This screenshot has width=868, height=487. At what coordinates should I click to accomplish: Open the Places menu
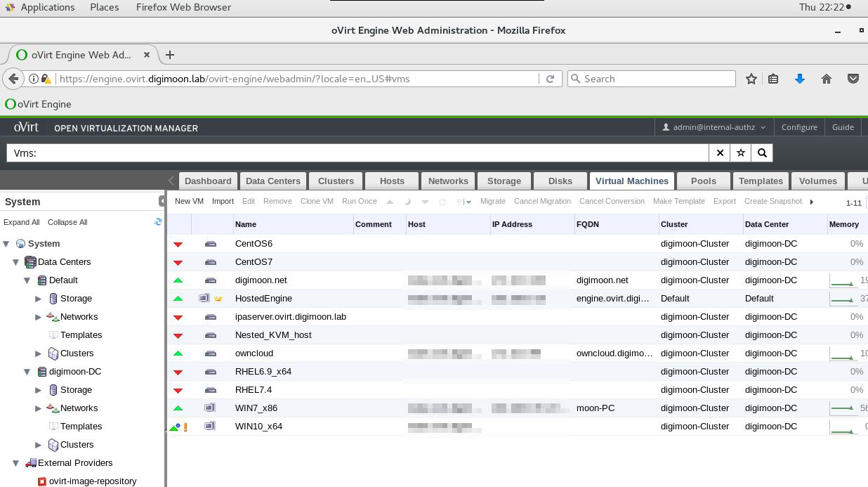(105, 7)
